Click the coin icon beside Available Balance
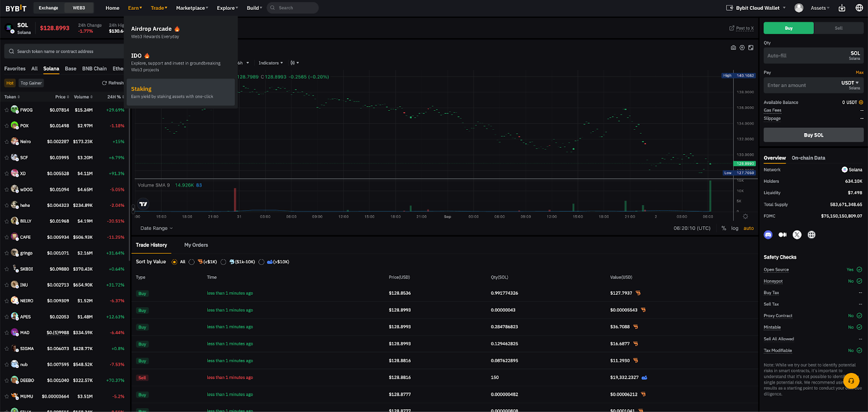 pos(861,102)
